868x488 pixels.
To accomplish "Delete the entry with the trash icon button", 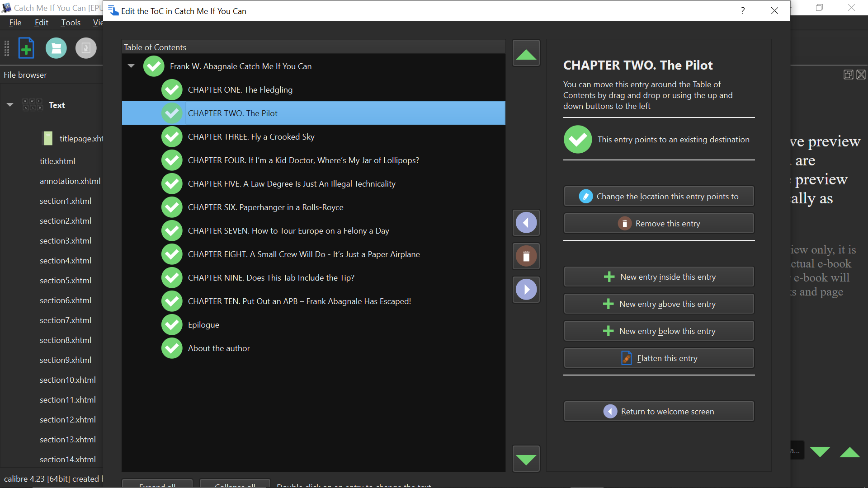I will [x=526, y=256].
